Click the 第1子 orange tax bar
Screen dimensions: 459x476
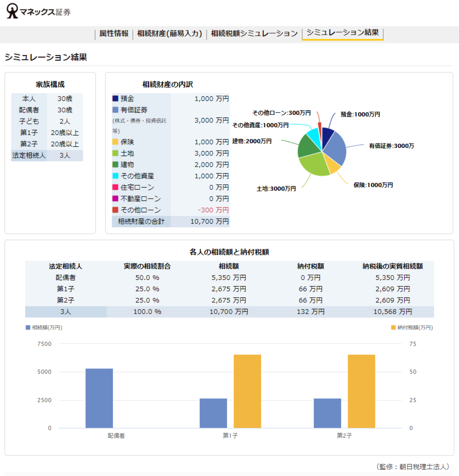click(x=247, y=391)
